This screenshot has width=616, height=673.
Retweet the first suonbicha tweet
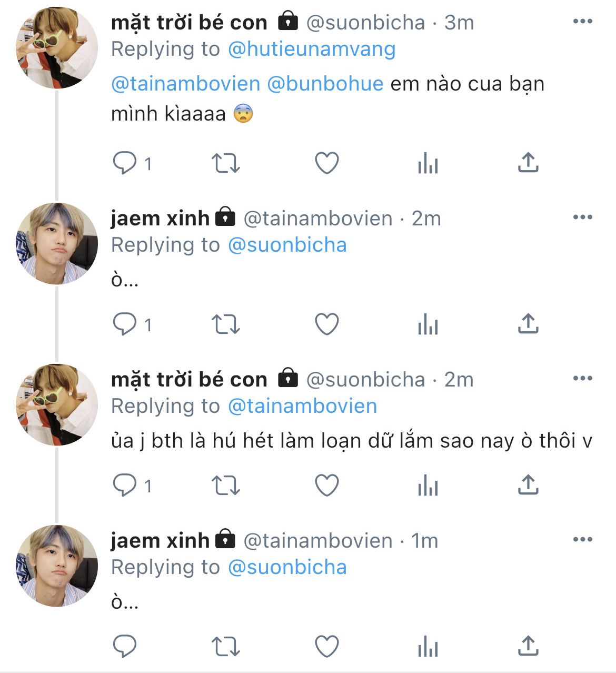click(225, 163)
